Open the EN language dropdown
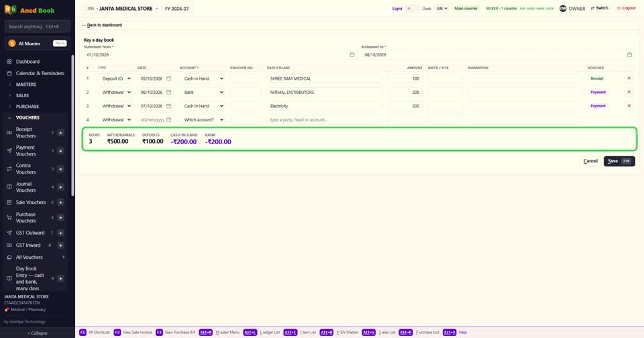The height and width of the screenshot is (338, 644). (x=442, y=8)
